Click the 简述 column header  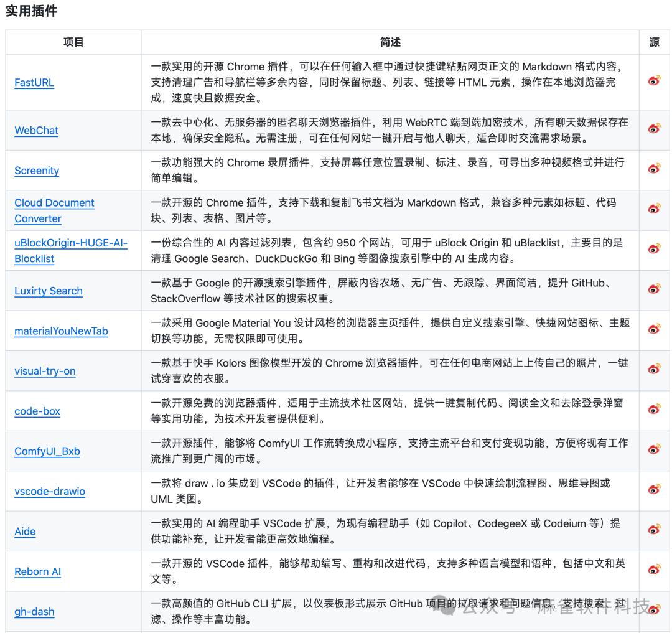(390, 42)
